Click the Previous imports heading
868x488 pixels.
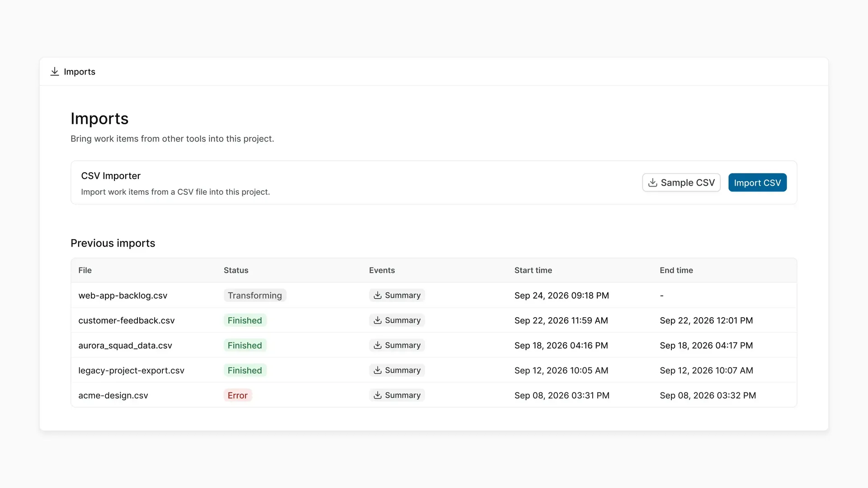[113, 243]
